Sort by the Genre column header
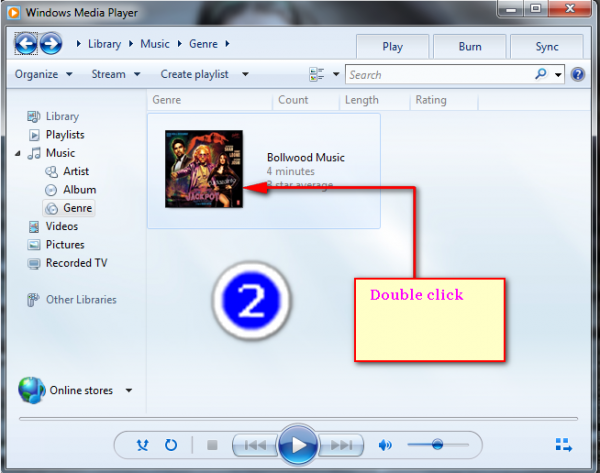The width and height of the screenshot is (600, 473). (210, 100)
